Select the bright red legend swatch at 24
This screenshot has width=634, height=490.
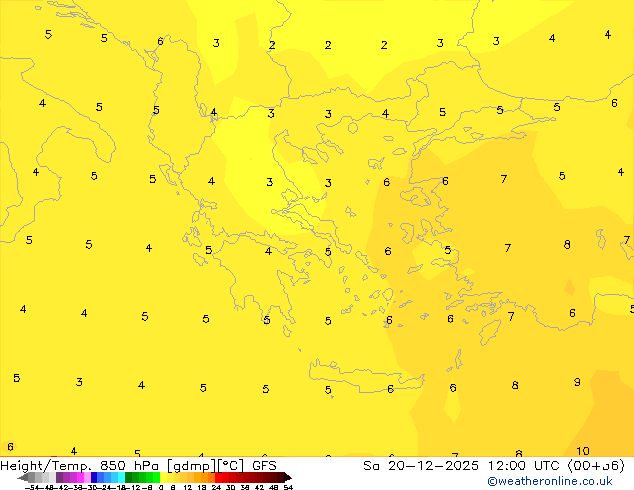(x=218, y=477)
